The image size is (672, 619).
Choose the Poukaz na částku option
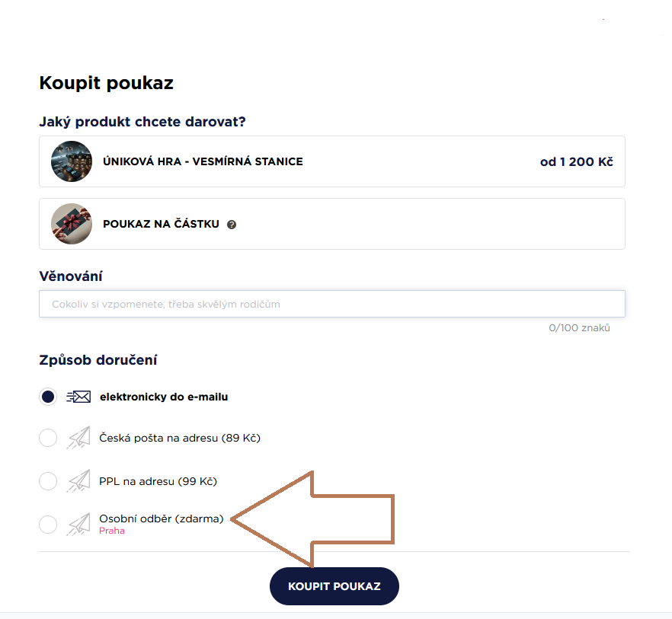tap(161, 224)
